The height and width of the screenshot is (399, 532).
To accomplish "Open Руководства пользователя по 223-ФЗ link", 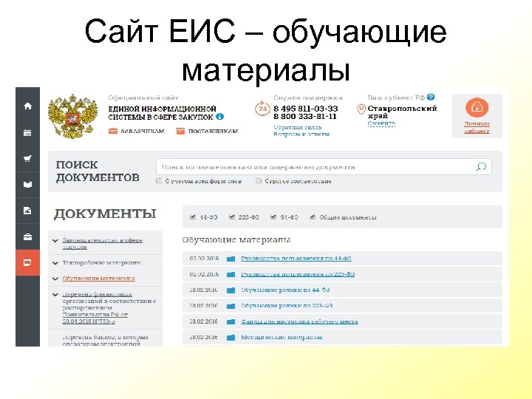I will click(298, 274).
